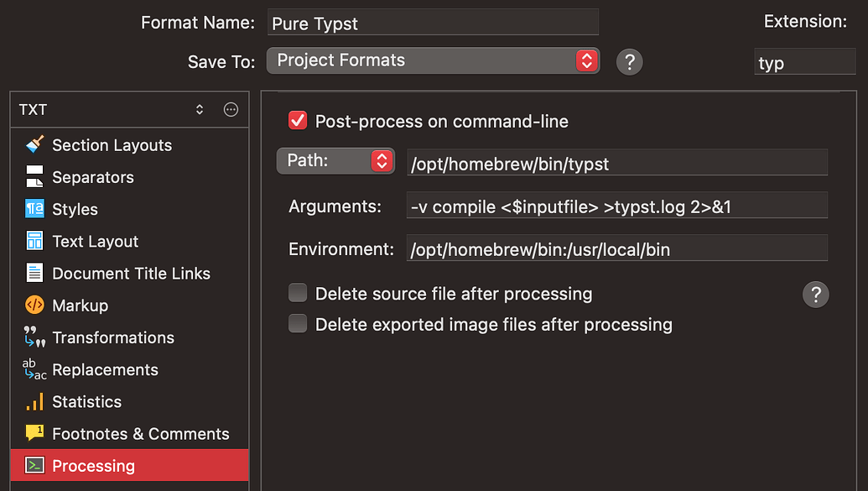Switch to the Separators pane
The height and width of the screenshot is (491, 868).
pos(93,176)
